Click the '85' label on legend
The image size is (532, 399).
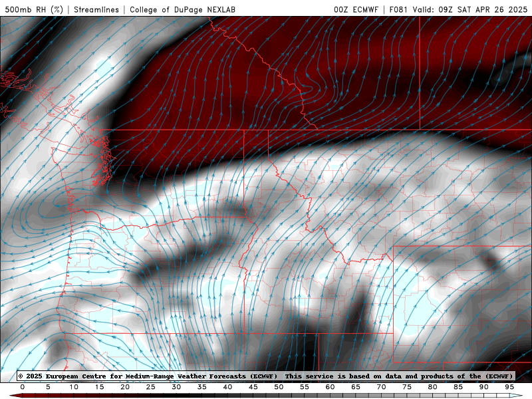458,387
